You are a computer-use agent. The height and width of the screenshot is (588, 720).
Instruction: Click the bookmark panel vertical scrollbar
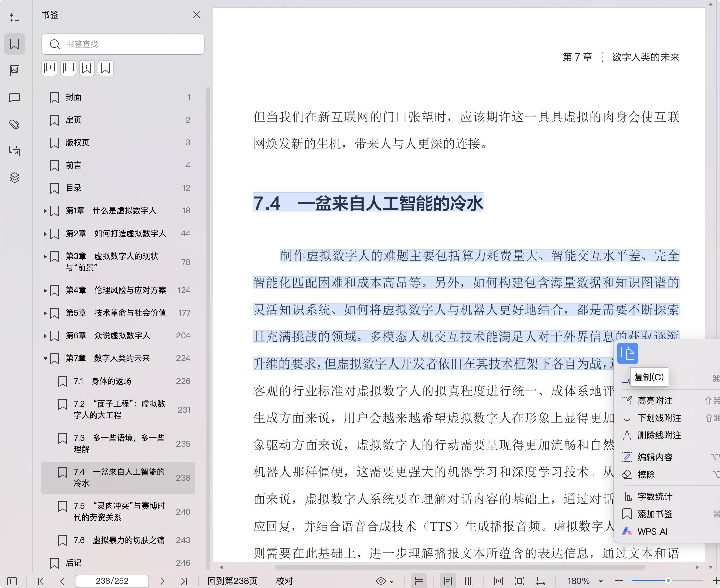[208, 328]
